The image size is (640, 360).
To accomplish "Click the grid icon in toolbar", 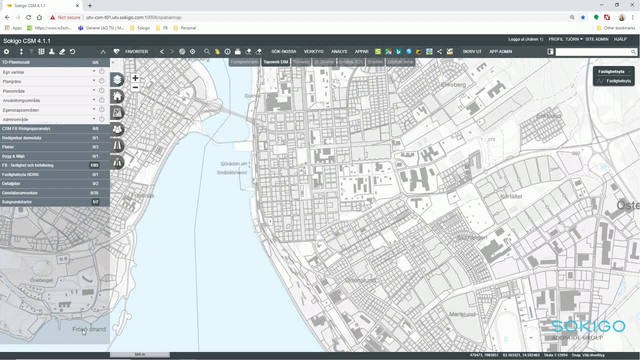I will tap(41, 52).
